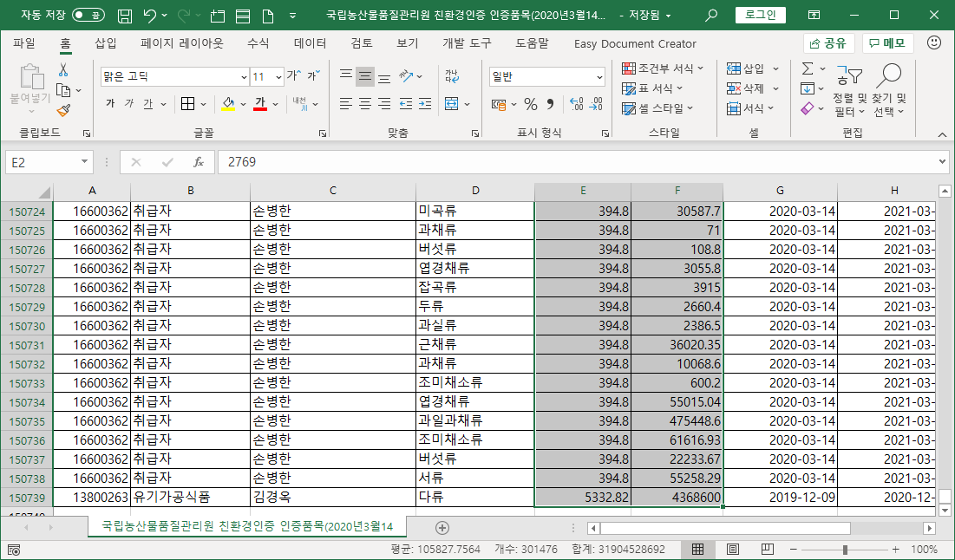The height and width of the screenshot is (560, 955).
Task: Toggle center horizontal alignment icon
Action: [365, 104]
